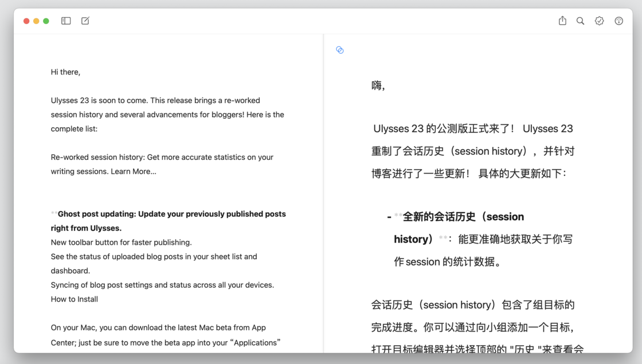Show the sheet info icon
Image resolution: width=642 pixels, height=364 pixels.
pyautogui.click(x=618, y=21)
